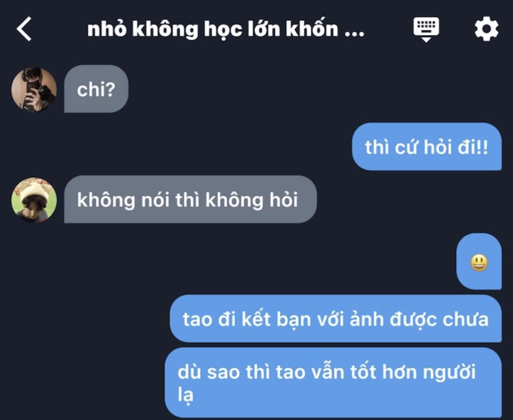Viewport: 513px width, 420px height.
Task: Click the small arrow beneath the keyboard icon
Action: point(426,39)
